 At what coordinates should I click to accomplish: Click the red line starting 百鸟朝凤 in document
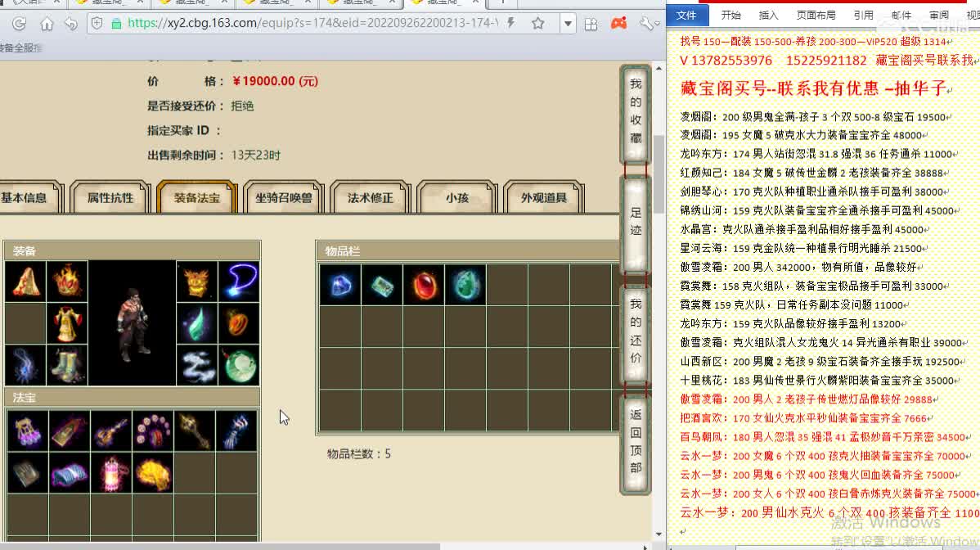tap(825, 438)
